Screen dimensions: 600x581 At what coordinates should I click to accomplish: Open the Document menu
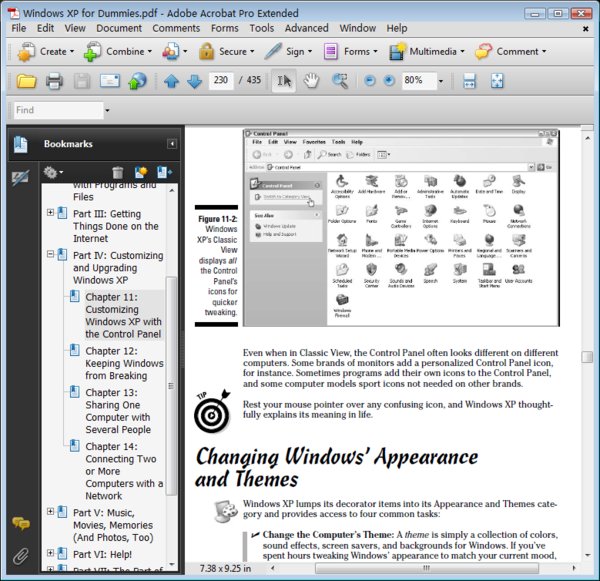[x=119, y=28]
